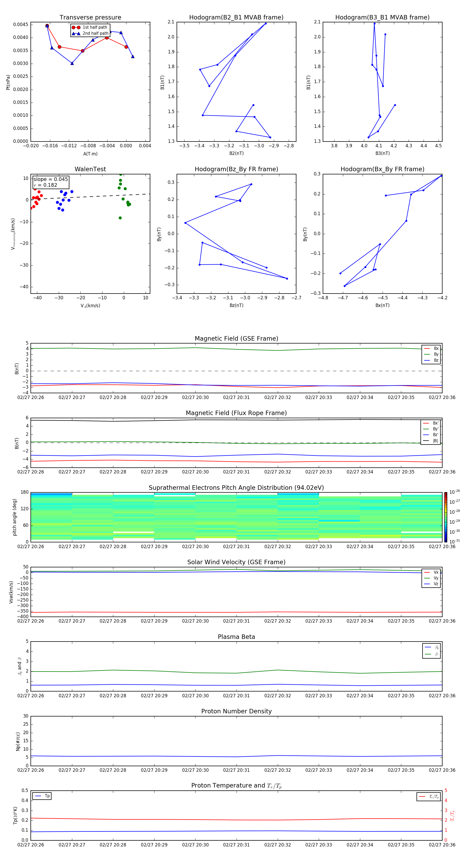The width and height of the screenshot is (473, 868).
Task: Click the Bx legend entry in GSE plot
Action: (431, 349)
